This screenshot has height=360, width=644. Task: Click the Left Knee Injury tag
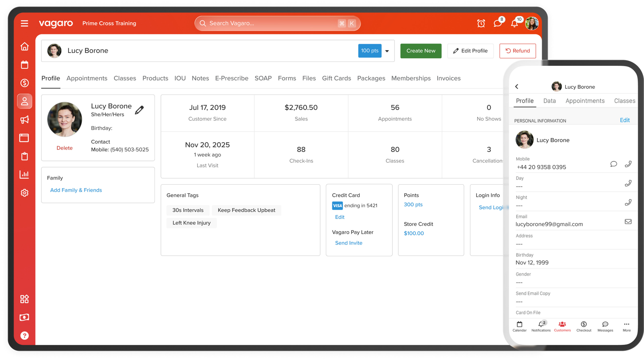(x=192, y=223)
